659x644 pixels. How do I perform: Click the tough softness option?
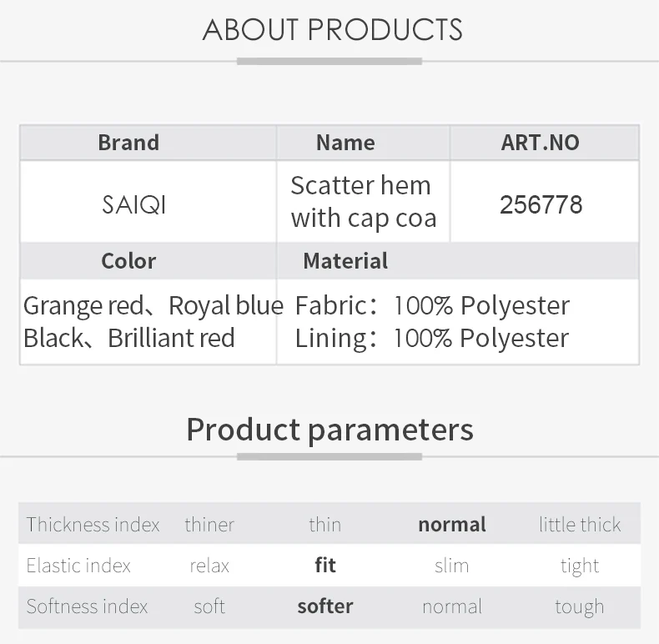pos(580,607)
